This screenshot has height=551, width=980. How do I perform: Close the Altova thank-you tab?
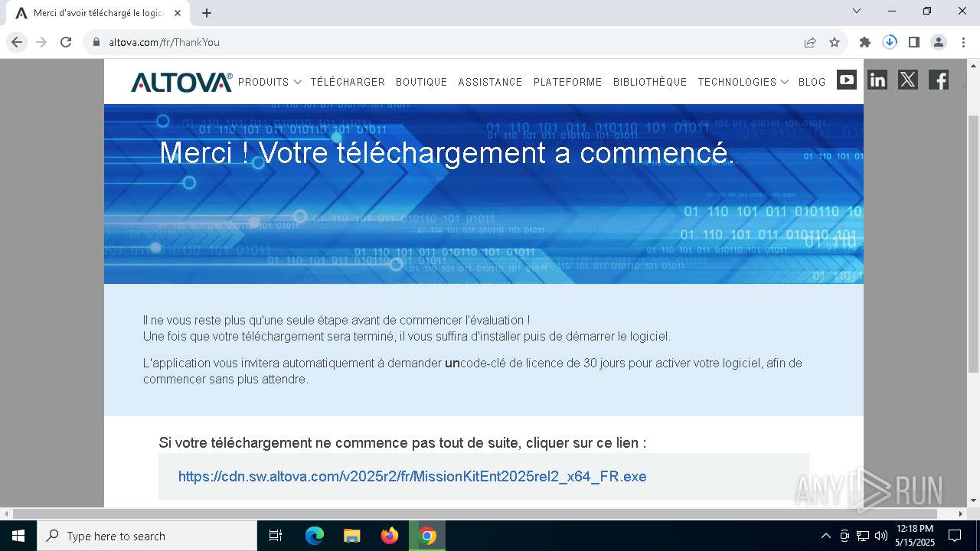click(178, 13)
